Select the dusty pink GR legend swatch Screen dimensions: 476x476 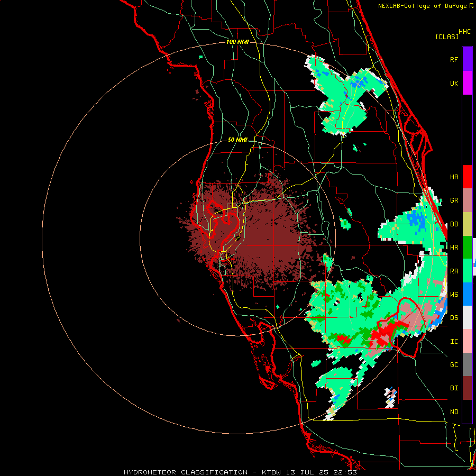[467, 200]
